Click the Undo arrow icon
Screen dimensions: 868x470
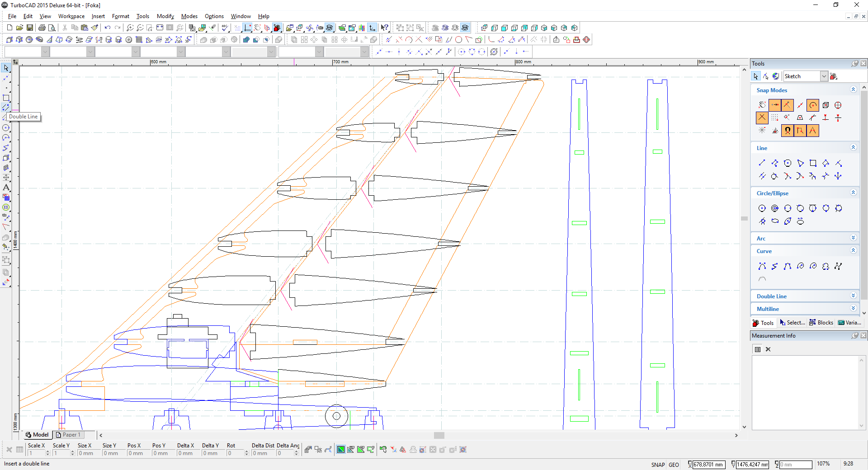tap(107, 28)
